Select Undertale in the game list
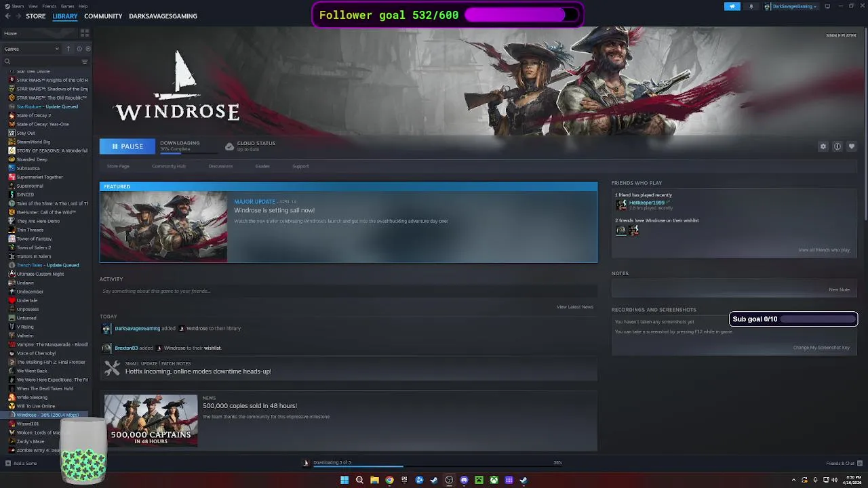The image size is (868, 488). click(27, 300)
